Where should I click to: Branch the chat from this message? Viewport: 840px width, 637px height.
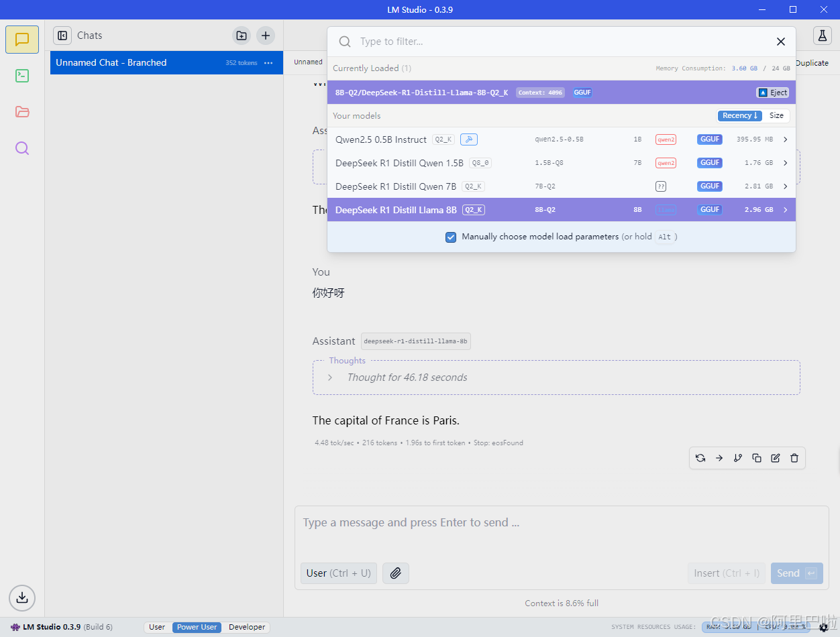pyautogui.click(x=738, y=458)
